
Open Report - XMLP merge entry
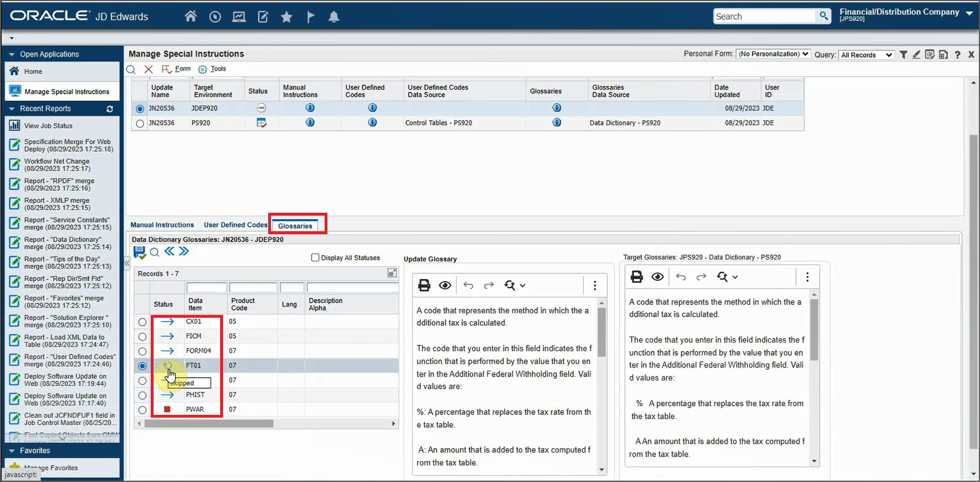(x=56, y=204)
